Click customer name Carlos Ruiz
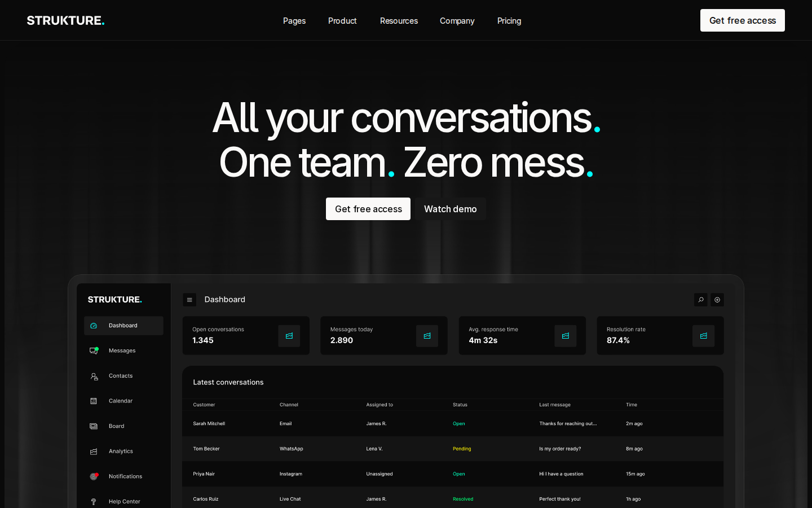This screenshot has height=508, width=812. coord(206,499)
